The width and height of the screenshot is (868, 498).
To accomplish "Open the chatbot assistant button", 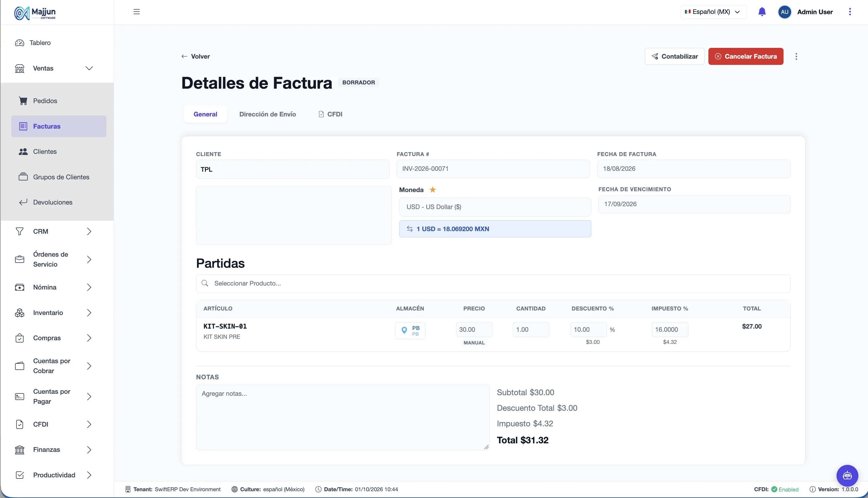I will (x=847, y=475).
